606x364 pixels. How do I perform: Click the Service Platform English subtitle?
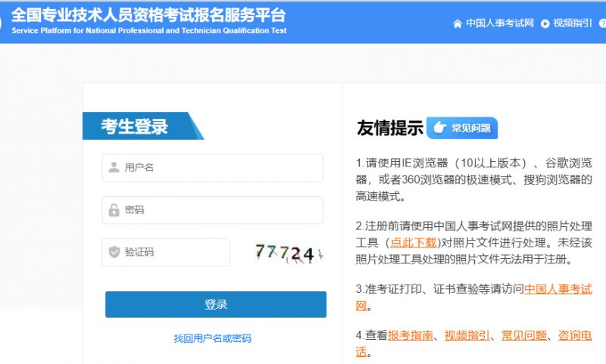tap(148, 30)
